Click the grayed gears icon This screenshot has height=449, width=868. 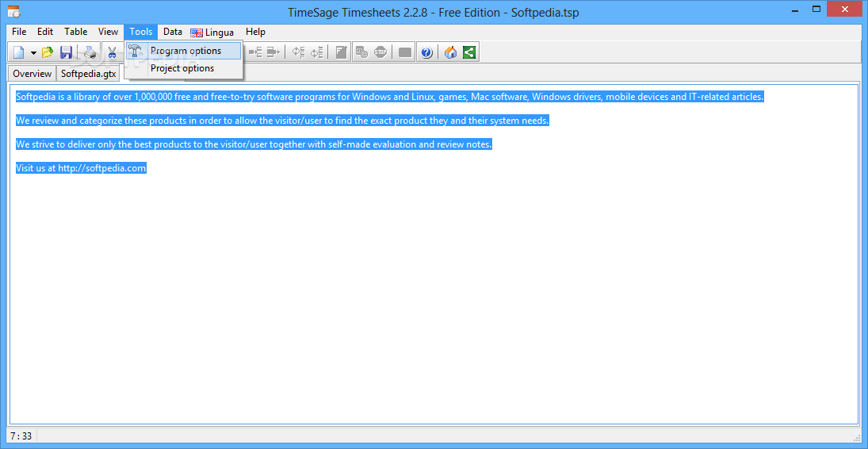(x=361, y=52)
